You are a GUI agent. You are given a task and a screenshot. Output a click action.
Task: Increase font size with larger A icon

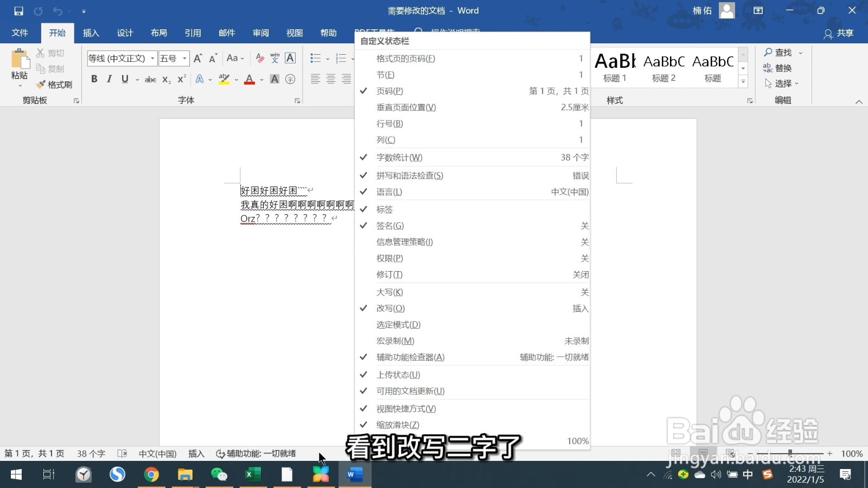(x=197, y=58)
